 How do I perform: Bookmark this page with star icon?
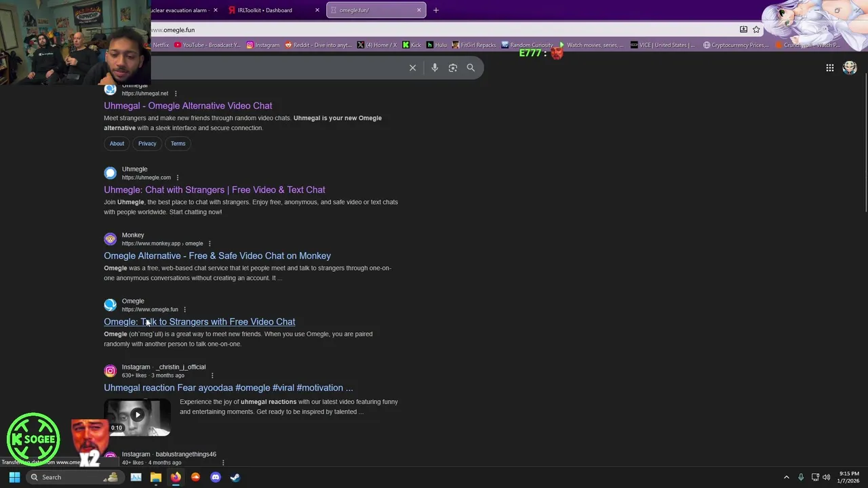(756, 30)
